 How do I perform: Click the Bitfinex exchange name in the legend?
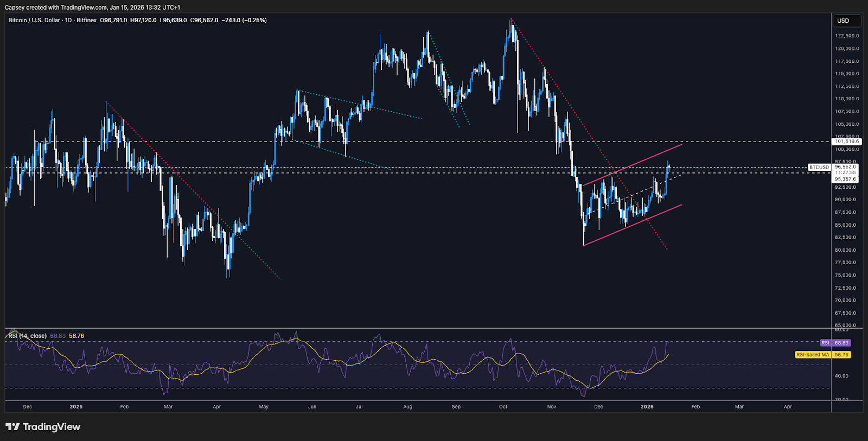[x=87, y=20]
